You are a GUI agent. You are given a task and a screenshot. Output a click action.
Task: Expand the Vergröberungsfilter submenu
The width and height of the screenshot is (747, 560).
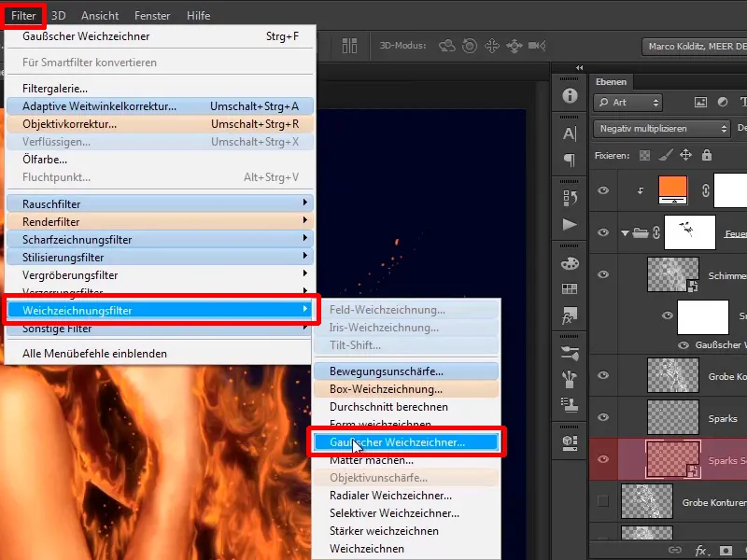[x=160, y=274]
